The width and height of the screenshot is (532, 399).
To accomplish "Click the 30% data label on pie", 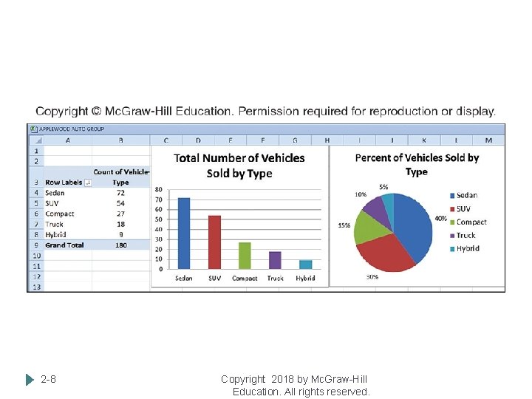I will click(372, 277).
